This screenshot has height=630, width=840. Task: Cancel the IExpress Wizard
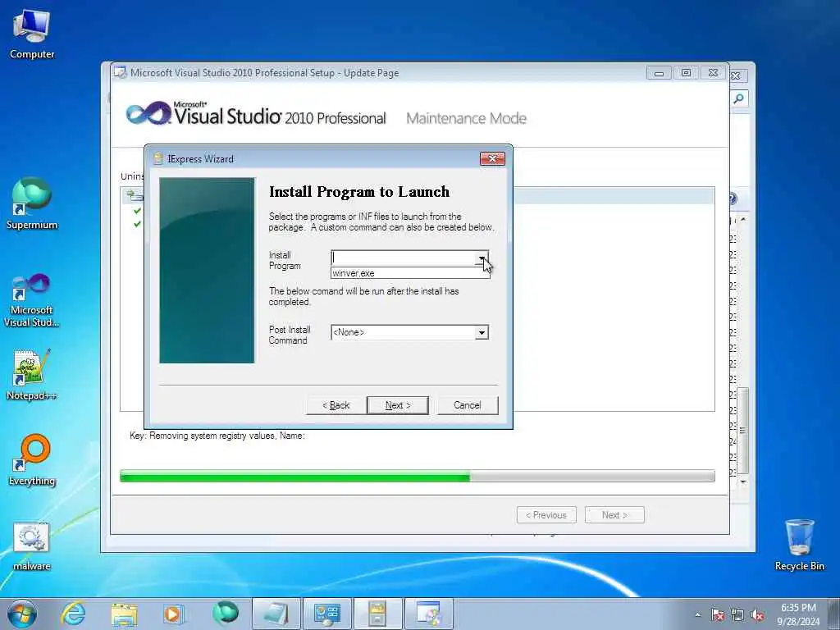point(467,405)
